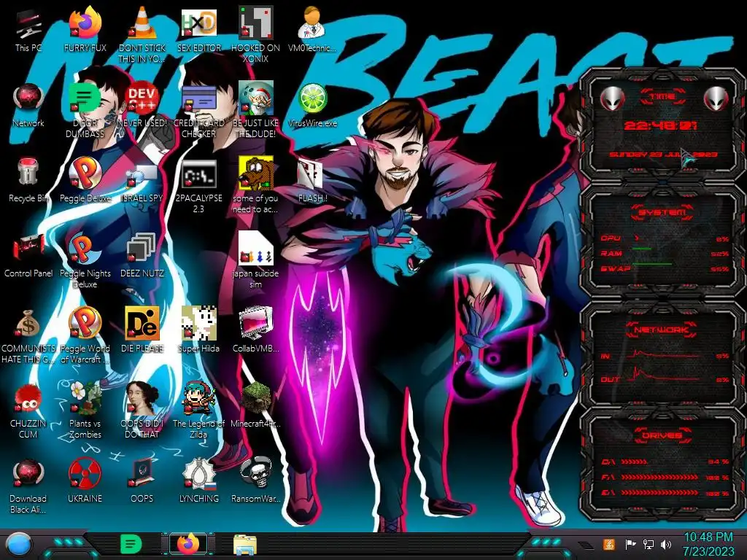
Task: Click the network OUT graph row
Action: tap(665, 378)
